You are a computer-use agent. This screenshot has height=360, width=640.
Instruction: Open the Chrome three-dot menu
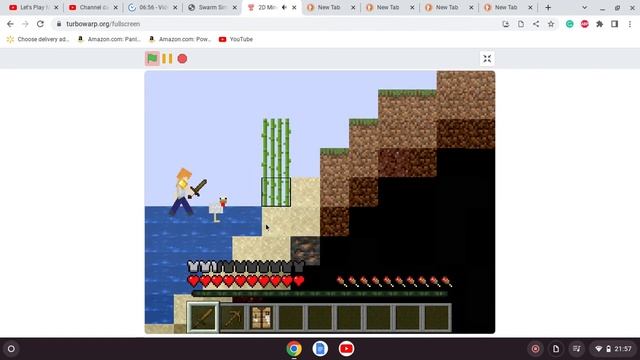(x=630, y=24)
